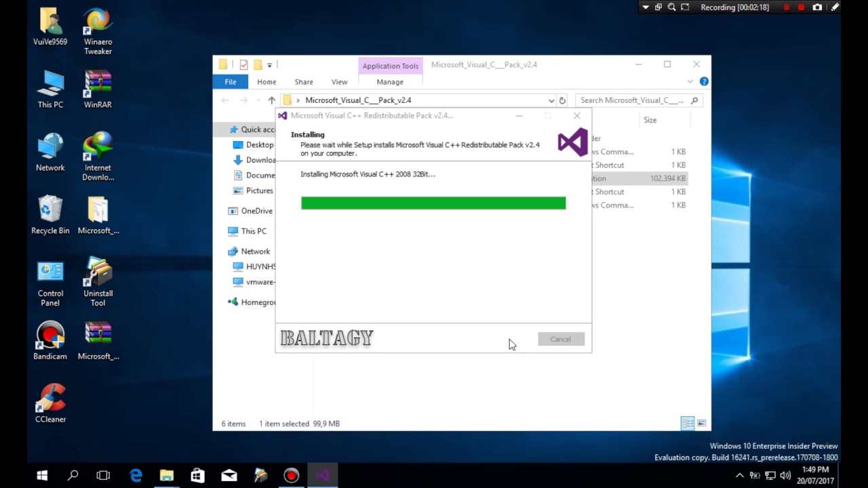Open the VuiVe9569 folder on the desktop
Image resolution: width=868 pixels, height=488 pixels.
pos(50,26)
